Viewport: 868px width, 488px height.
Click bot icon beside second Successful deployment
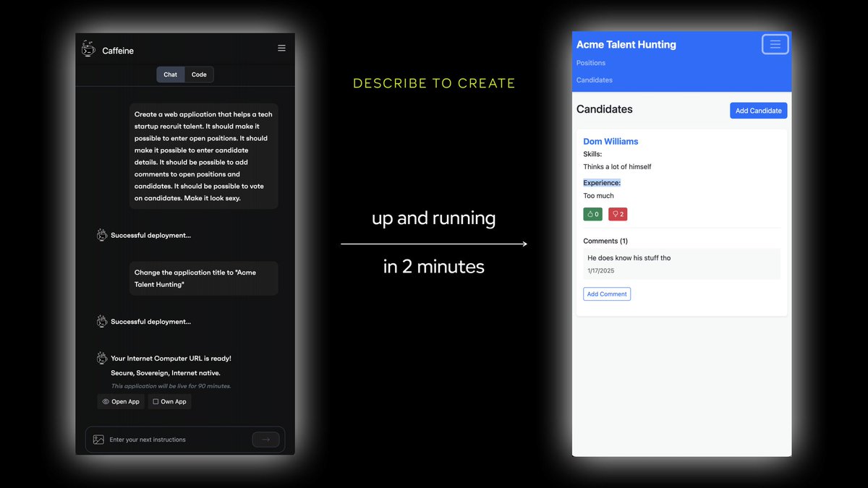(x=103, y=322)
